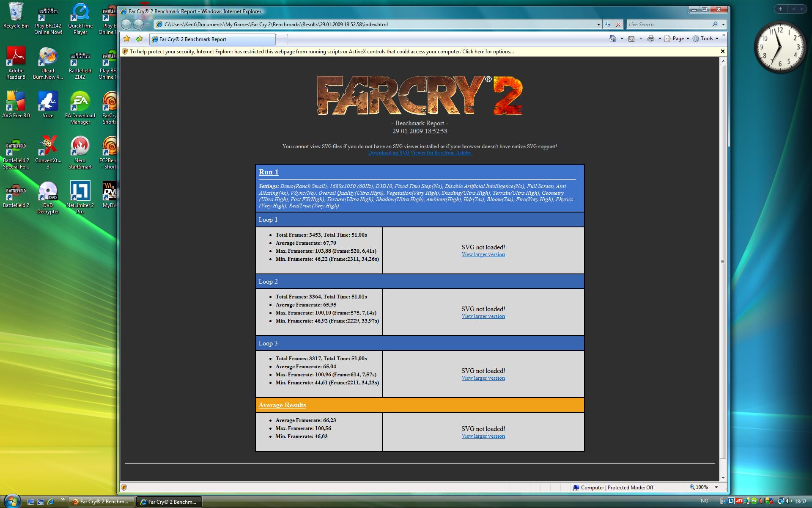
Task: Select the QuickTime Player desktop icon
Action: [x=80, y=19]
